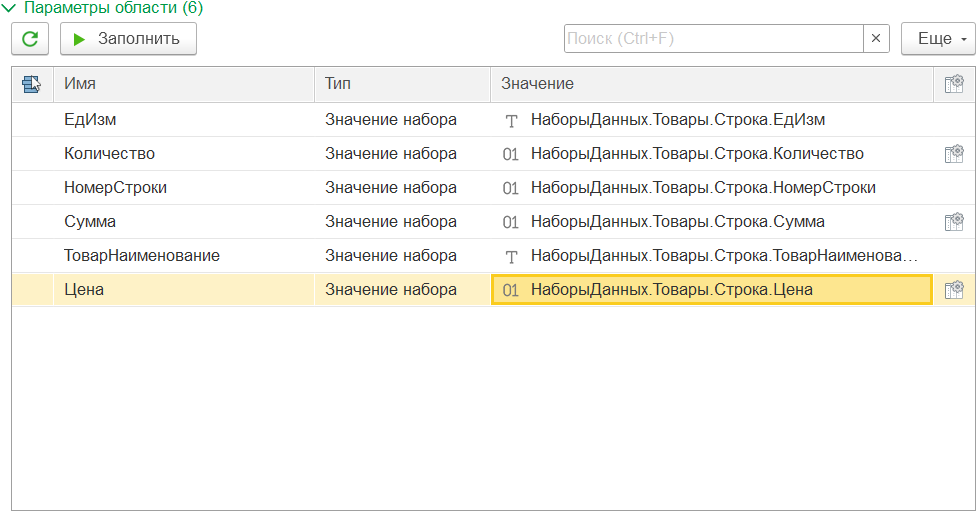Screen dimensions: 977x512
Task: Sort by the Тип column header
Action: coord(403,83)
